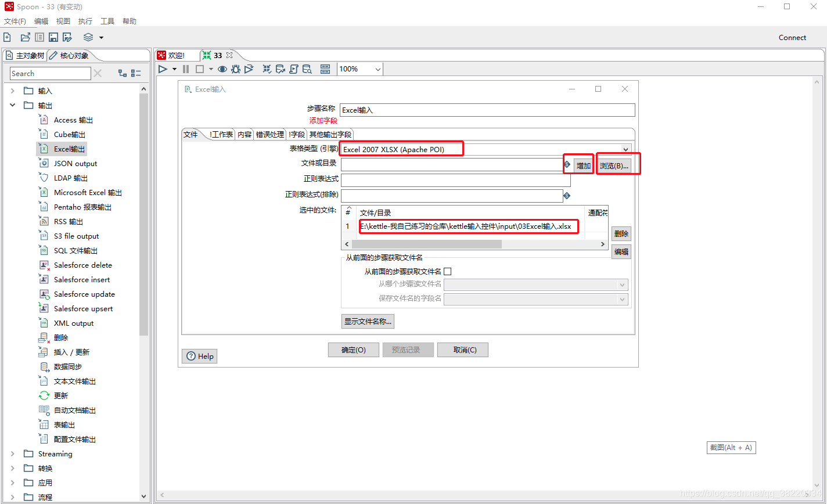Image resolution: width=827 pixels, height=504 pixels.
Task: Open Help in Excel输入 dialog
Action: click(x=200, y=356)
